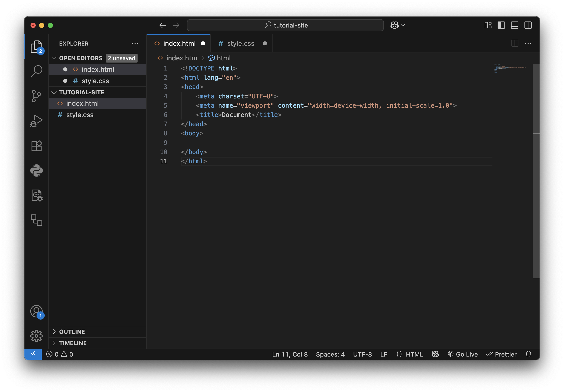Image resolution: width=564 pixels, height=392 pixels.
Task: Open the Accounts menu
Action: pos(36,312)
